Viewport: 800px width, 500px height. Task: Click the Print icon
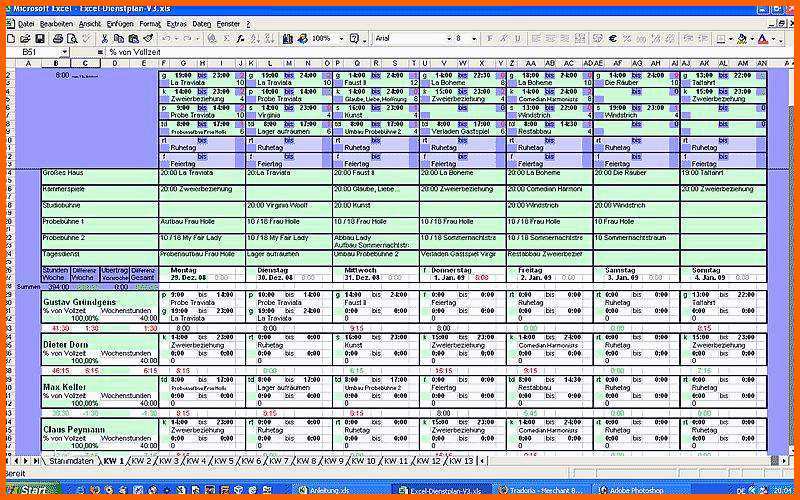(58, 38)
